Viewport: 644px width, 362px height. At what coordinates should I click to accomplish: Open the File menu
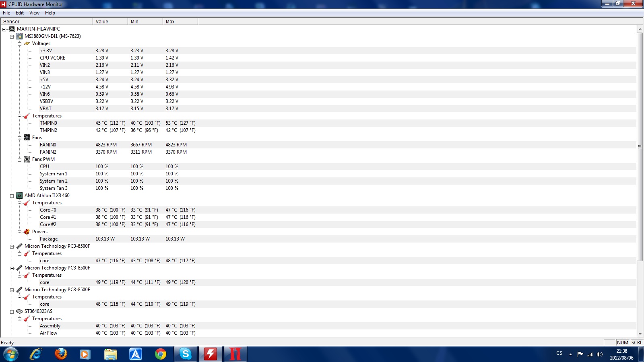[x=6, y=13]
